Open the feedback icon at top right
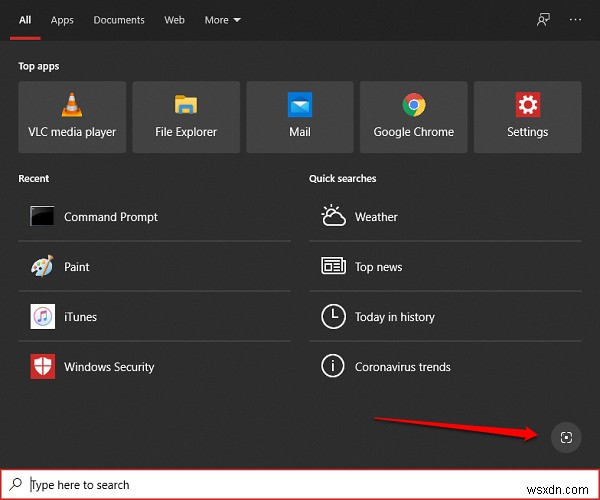Image resolution: width=600 pixels, height=500 pixels. click(x=543, y=20)
